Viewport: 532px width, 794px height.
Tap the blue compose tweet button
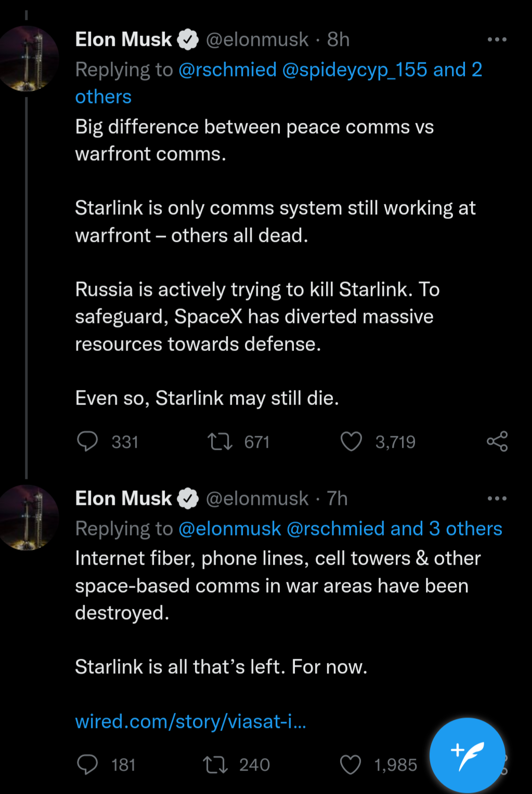(x=467, y=755)
